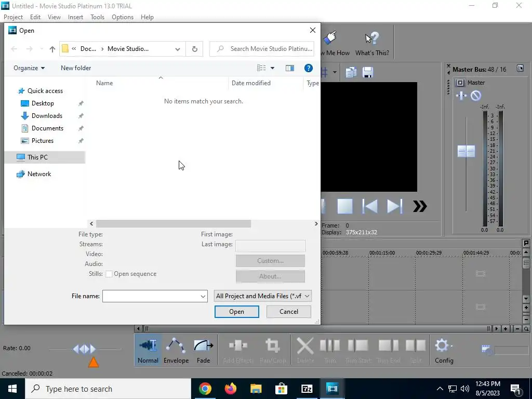
Task: Click the save snapshot floppy disk icon
Action: (368, 72)
